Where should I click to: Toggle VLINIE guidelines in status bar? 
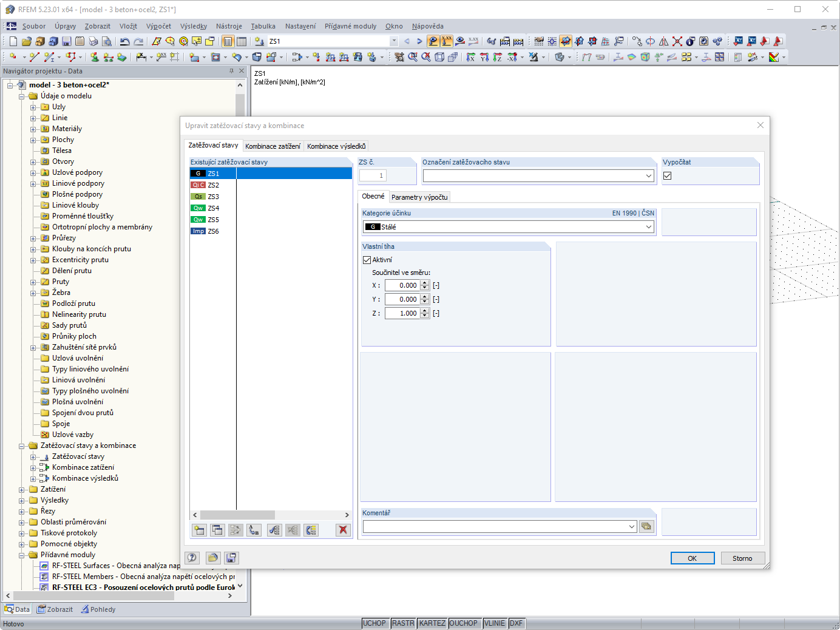pos(495,623)
